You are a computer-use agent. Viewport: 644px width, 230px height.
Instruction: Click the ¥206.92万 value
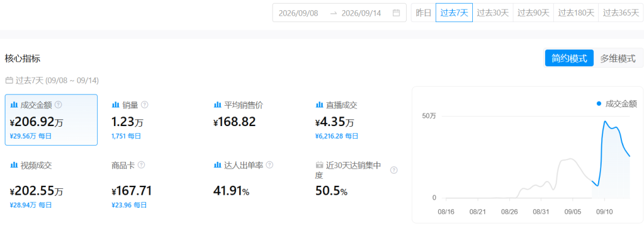tap(36, 122)
